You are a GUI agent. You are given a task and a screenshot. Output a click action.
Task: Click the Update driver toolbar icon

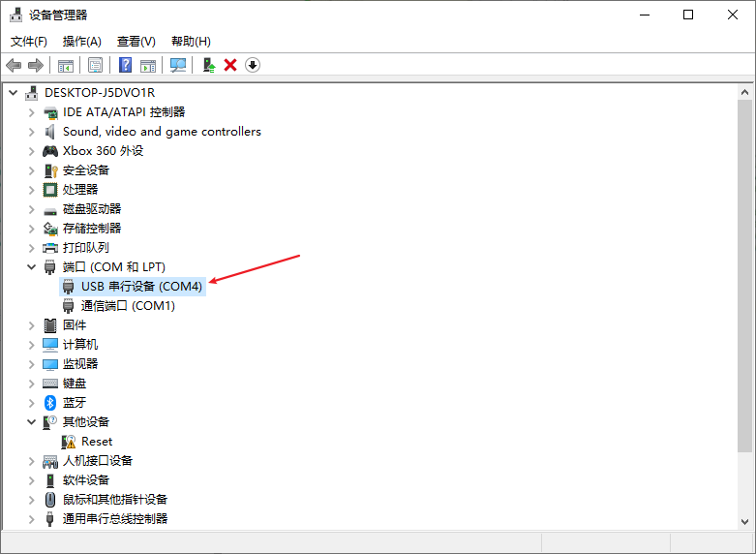click(209, 65)
